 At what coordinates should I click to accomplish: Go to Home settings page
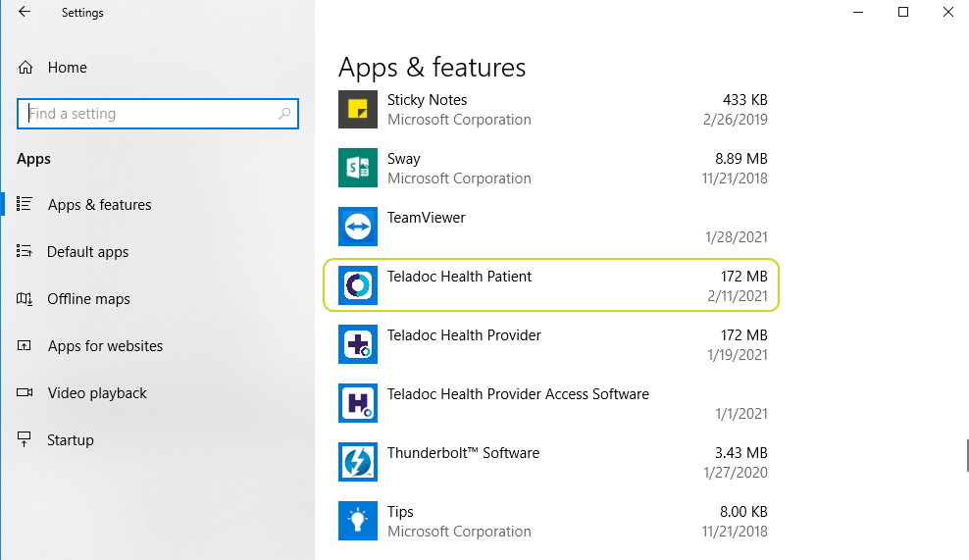pyautogui.click(x=68, y=68)
